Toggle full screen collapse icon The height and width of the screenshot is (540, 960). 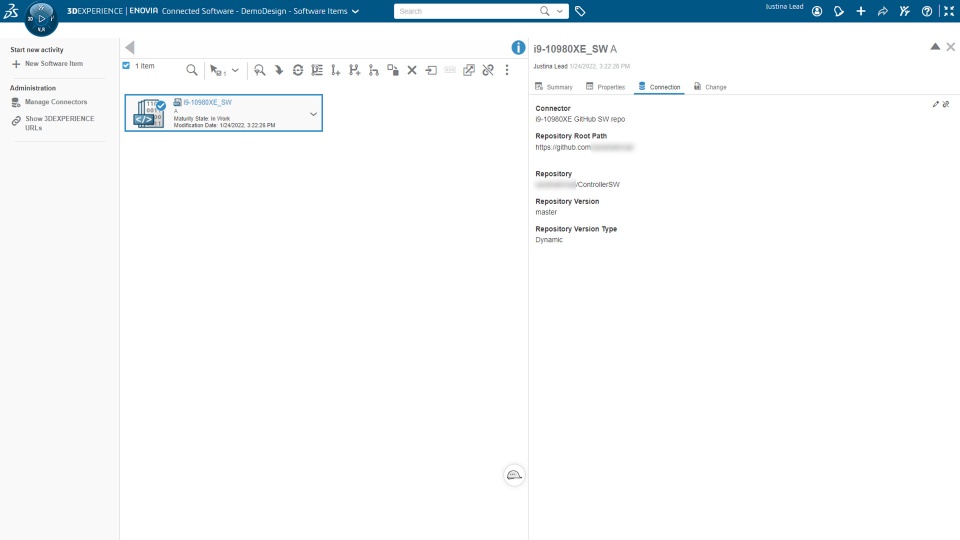[949, 11]
